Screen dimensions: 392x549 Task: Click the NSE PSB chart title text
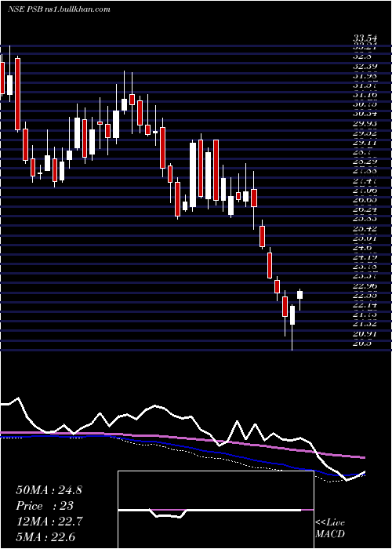point(59,9)
